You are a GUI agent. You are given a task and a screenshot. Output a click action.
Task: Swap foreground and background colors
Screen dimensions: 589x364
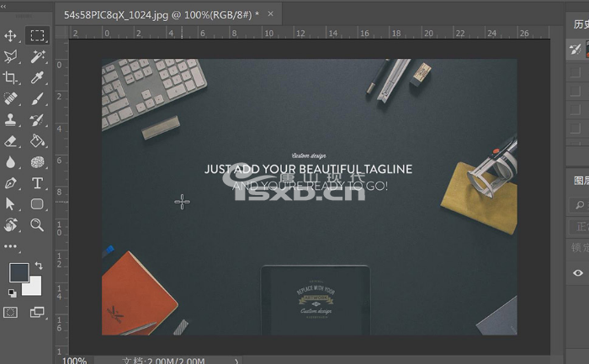click(x=39, y=266)
